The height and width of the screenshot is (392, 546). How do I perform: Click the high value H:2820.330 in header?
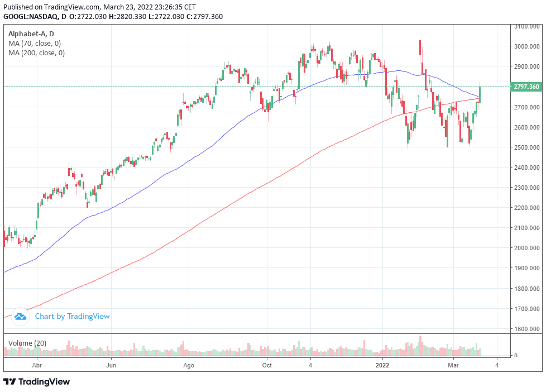(127, 16)
